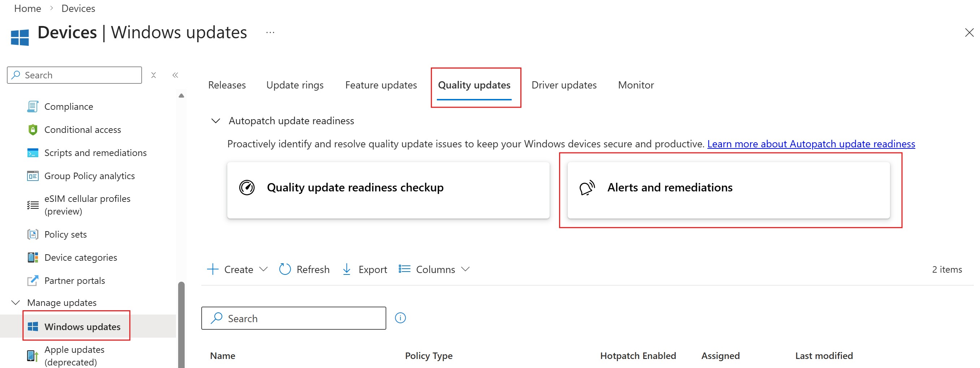Click the Device categories icon

pyautogui.click(x=33, y=257)
